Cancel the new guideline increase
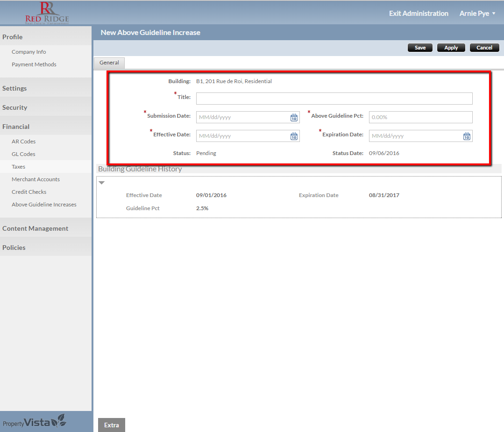Screen dimensions: 504x432 click(484, 48)
